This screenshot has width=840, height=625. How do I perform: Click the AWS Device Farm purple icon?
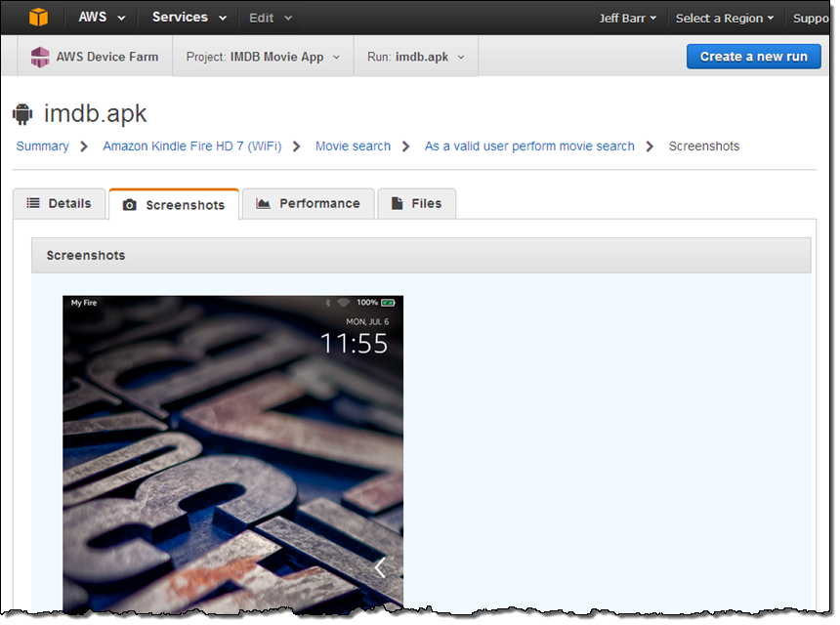tap(40, 57)
